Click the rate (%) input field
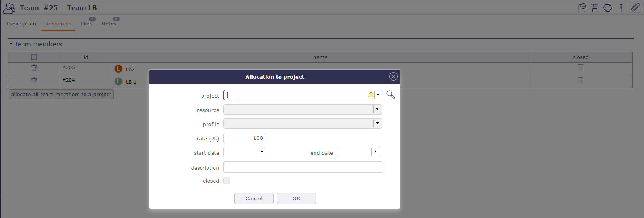The image size is (644, 218). (x=245, y=138)
